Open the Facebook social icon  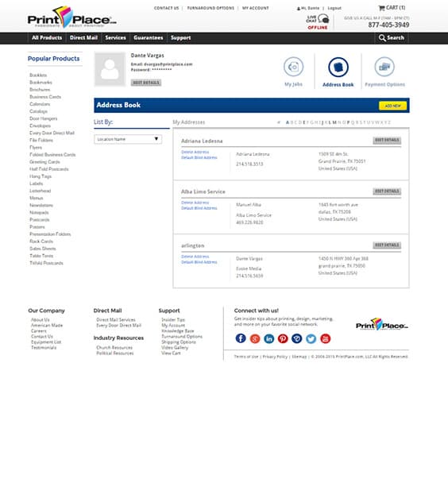point(241,338)
